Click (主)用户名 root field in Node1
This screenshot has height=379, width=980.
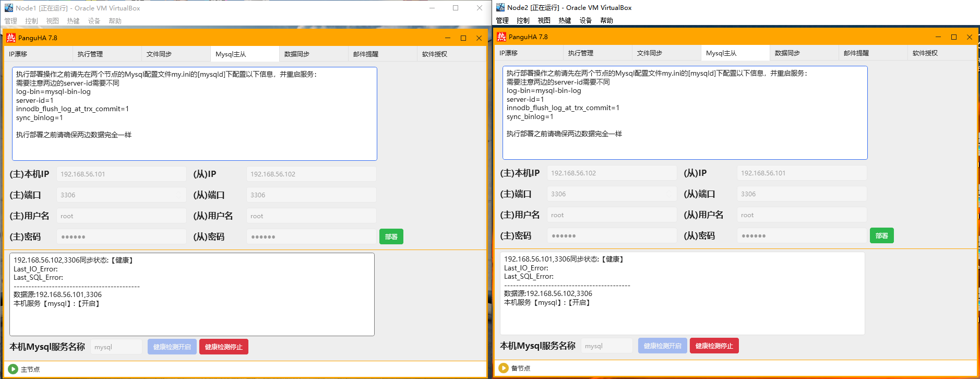pyautogui.click(x=122, y=216)
